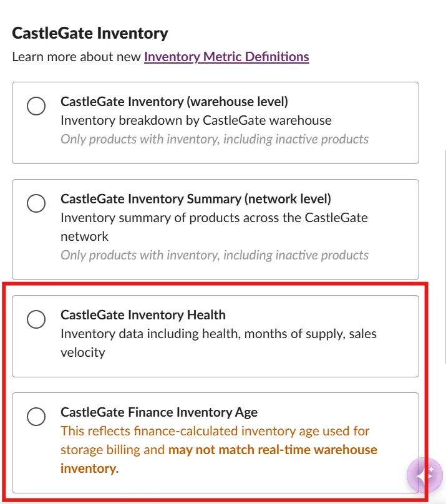
Task: Click 'Inventory breakdown by CastleGate warehouse' description
Action: pyautogui.click(x=196, y=120)
